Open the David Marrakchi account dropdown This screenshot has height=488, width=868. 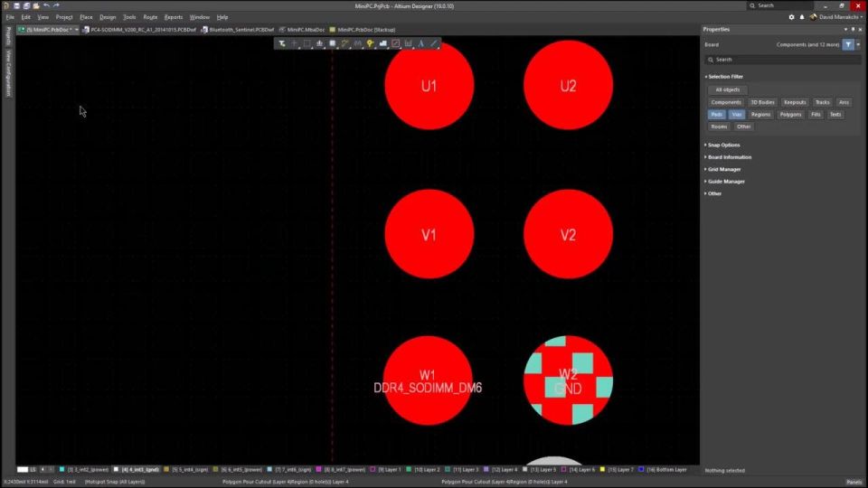point(840,17)
